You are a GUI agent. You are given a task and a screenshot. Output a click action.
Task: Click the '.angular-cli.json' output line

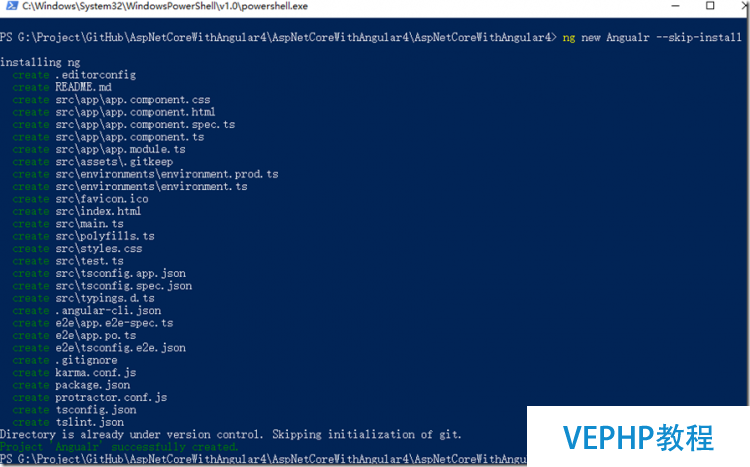coord(87,311)
